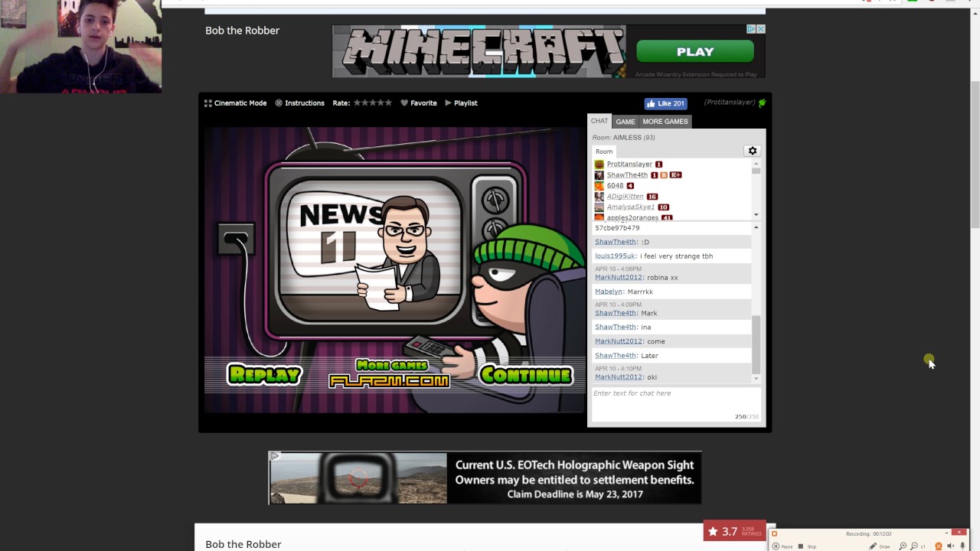
Task: Click the recorder zoom in magnifier
Action: (x=903, y=546)
